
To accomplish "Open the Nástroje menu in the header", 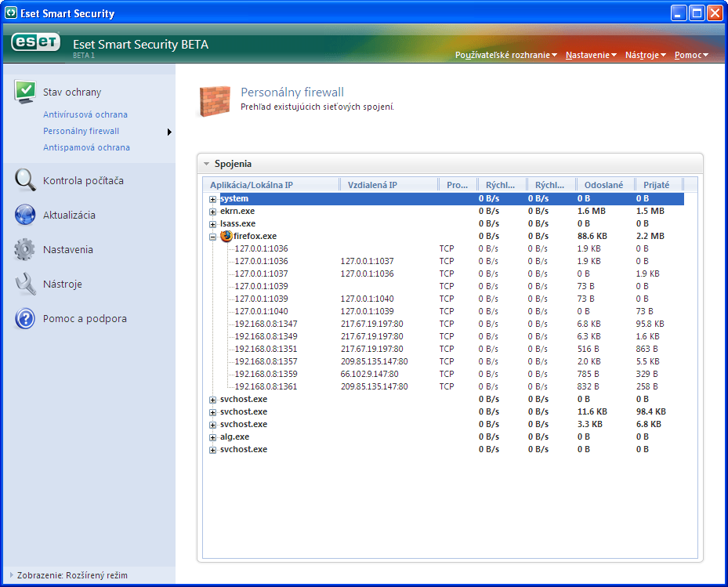I will click(646, 55).
